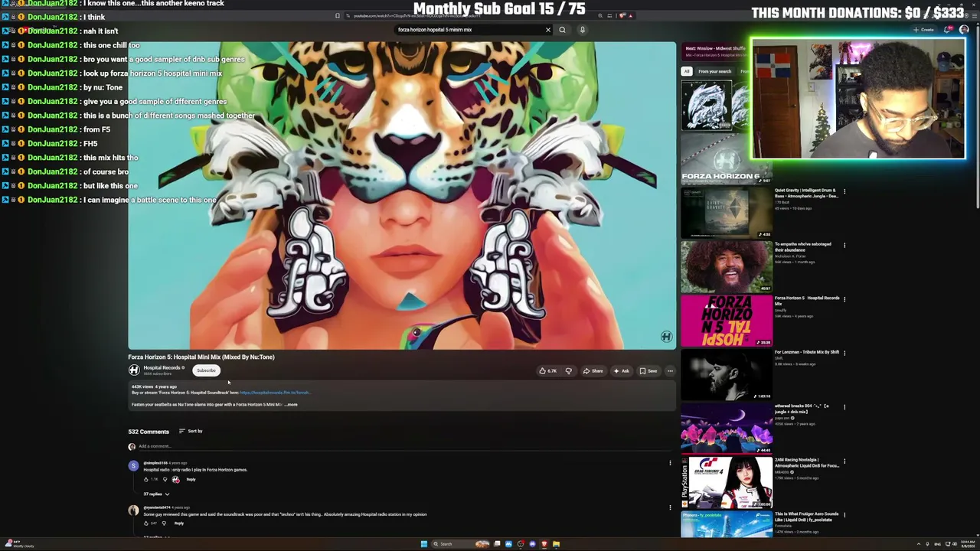Open options for Forza Horizon 5 Hospital Records Mix
Viewport: 980px width, 551px height.
pos(844,299)
